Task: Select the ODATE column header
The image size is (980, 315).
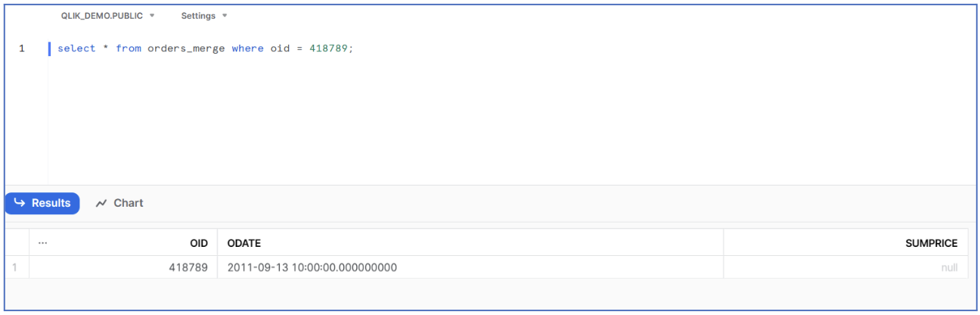Action: (x=244, y=243)
